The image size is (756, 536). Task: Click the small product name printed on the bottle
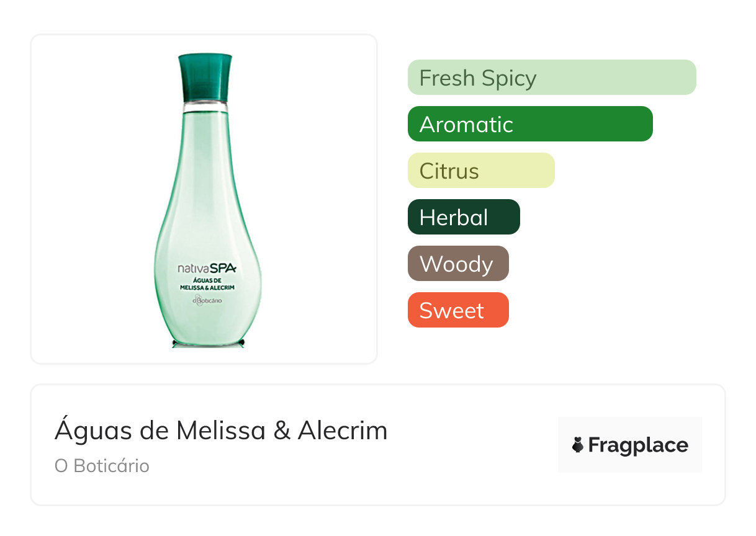point(208,284)
